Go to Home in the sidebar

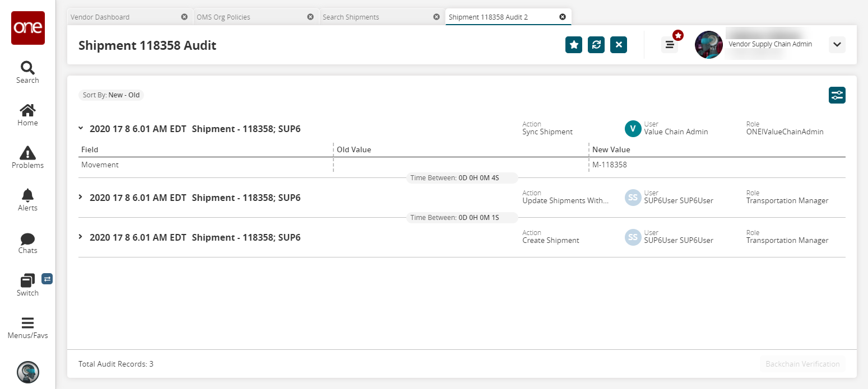pyautogui.click(x=27, y=115)
